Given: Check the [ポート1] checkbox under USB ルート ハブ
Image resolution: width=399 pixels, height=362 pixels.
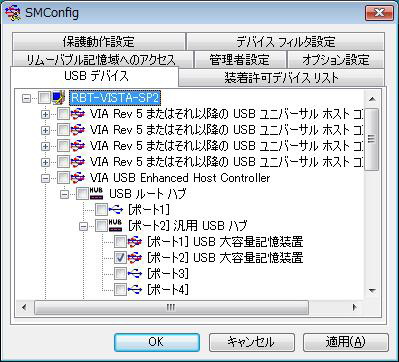Looking at the screenshot, I should click(101, 210).
